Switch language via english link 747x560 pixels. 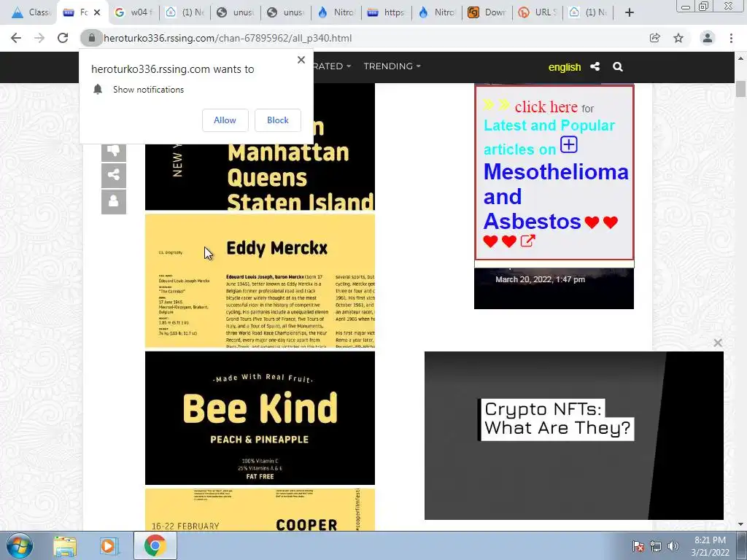click(x=565, y=67)
